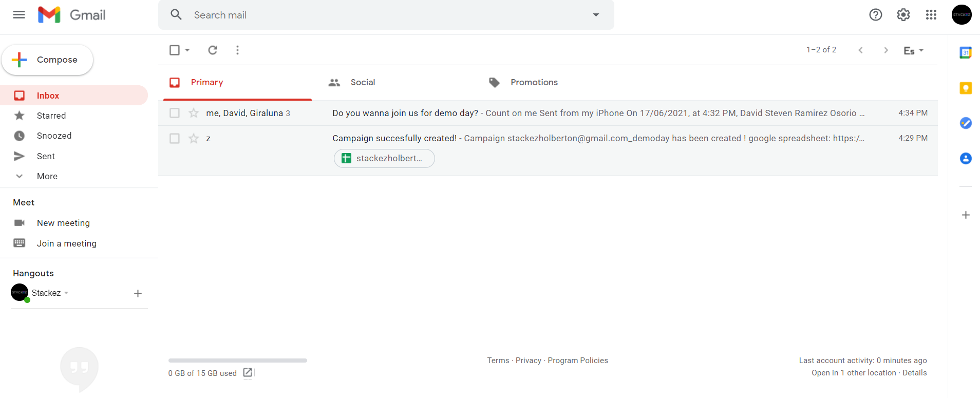Toggle the main hamburger menu
Viewport: 980px width, 398px height.
[x=19, y=15]
